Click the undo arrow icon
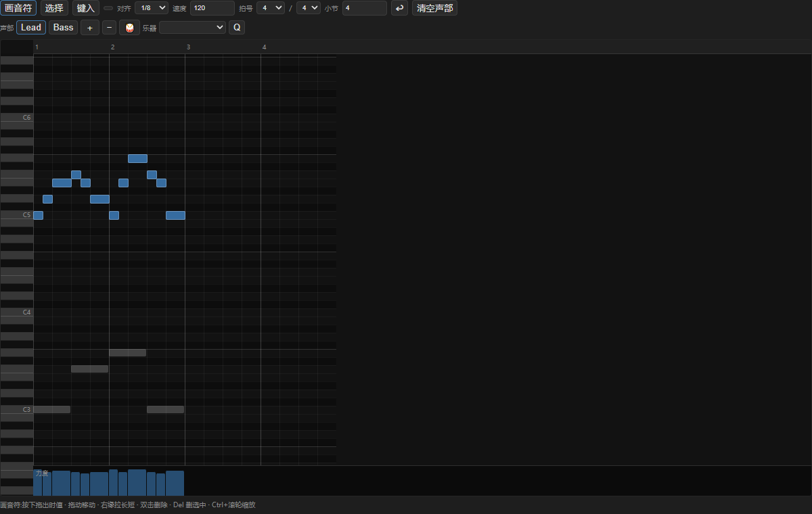 point(400,8)
